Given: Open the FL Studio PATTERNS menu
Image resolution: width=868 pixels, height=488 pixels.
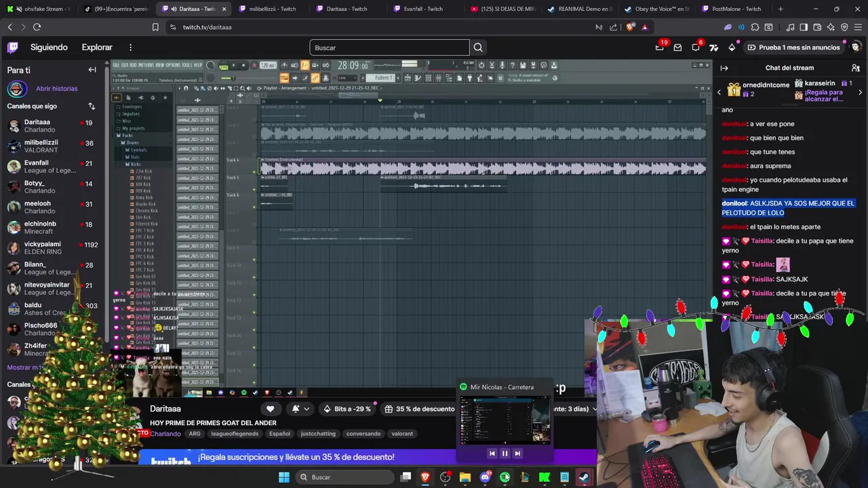Looking at the screenshot, I should [145, 65].
